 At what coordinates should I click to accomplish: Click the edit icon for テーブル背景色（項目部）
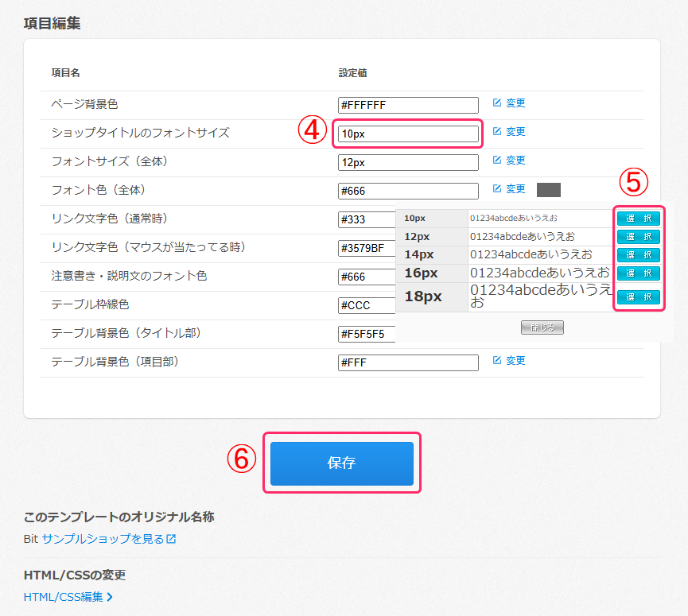[497, 361]
